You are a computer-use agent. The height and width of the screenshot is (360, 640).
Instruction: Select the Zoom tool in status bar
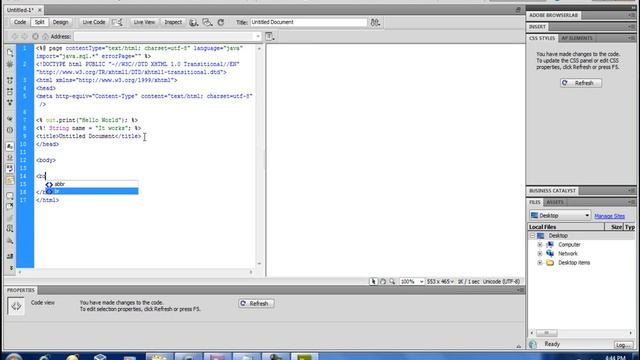tap(392, 282)
